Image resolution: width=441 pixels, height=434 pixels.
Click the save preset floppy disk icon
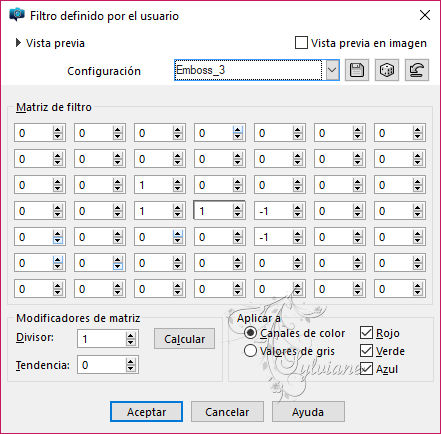(357, 70)
